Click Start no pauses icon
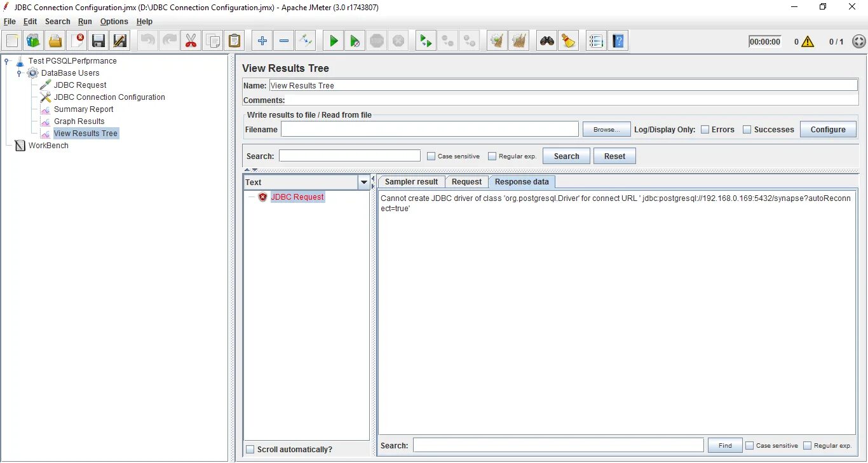 [355, 41]
